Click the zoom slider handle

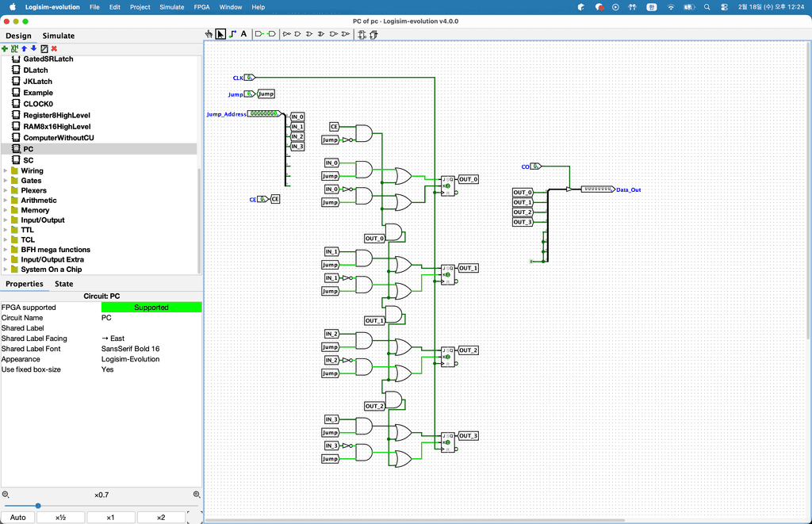(x=38, y=506)
